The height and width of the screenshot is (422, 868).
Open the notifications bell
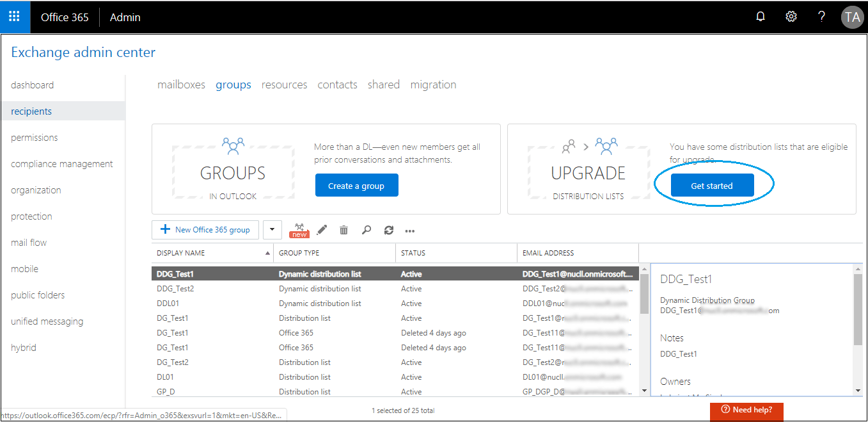point(761,17)
